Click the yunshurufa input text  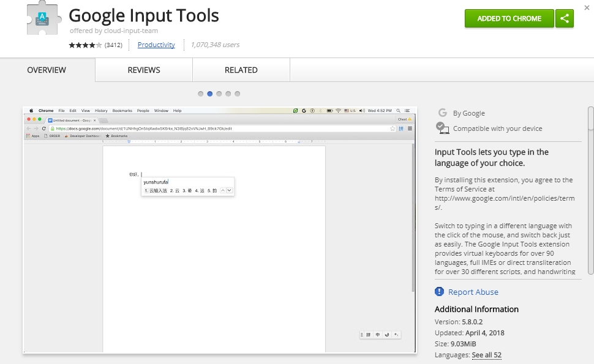[156, 182]
